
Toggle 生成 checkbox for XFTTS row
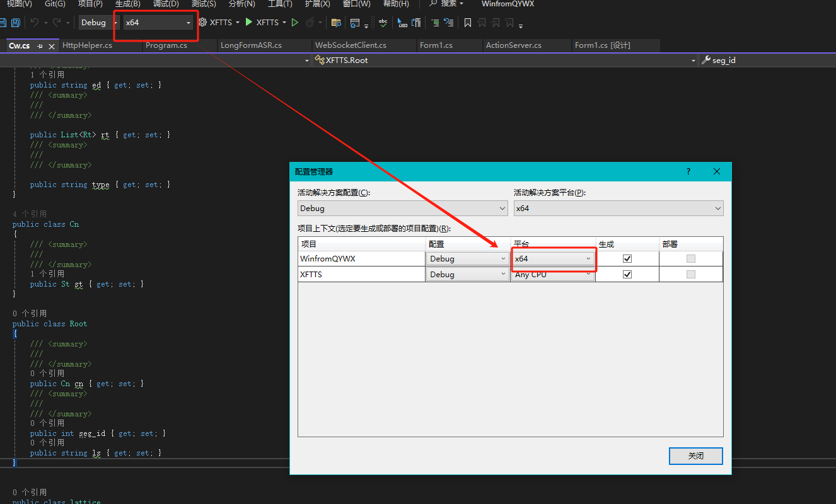(x=627, y=274)
